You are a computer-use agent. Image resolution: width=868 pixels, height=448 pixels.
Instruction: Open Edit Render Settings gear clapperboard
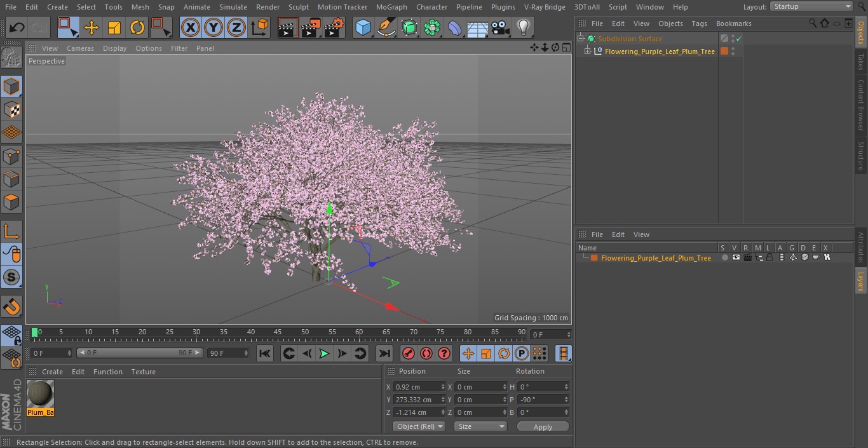coord(334,27)
